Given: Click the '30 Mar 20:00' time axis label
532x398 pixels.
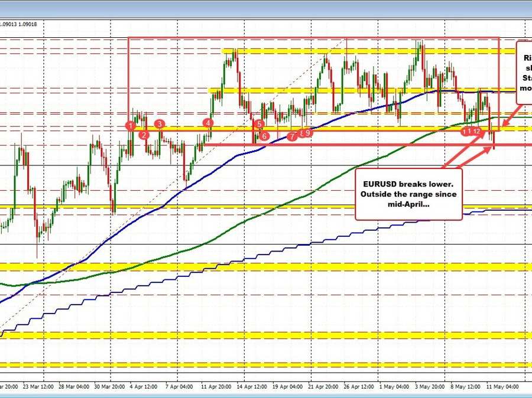Looking at the screenshot, I should 107,387.
